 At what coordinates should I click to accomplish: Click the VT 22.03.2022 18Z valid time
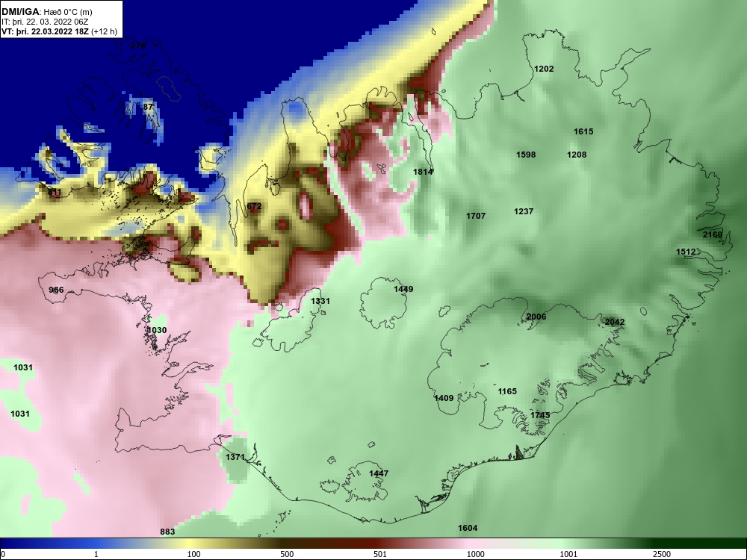[x=59, y=32]
